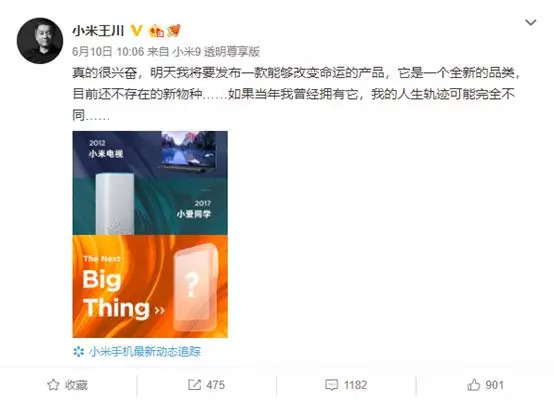
Task: Click the super topic flower icon
Action: coord(78,351)
